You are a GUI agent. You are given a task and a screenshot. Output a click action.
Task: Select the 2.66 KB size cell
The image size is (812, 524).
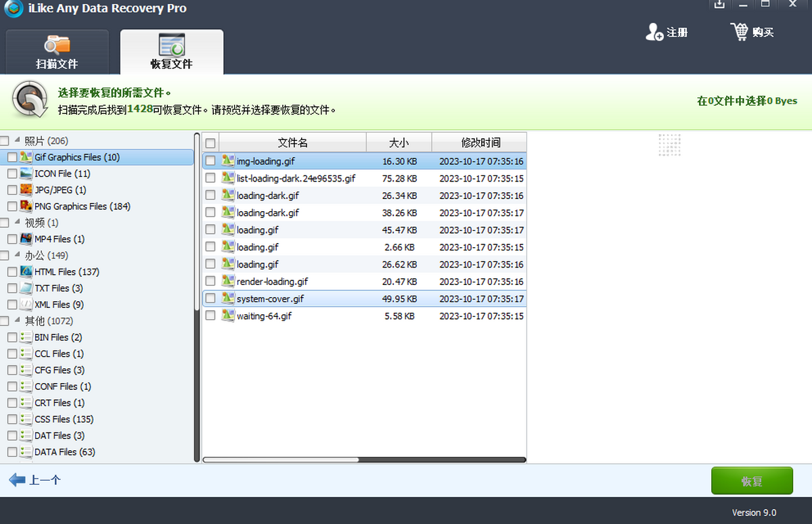tap(399, 247)
